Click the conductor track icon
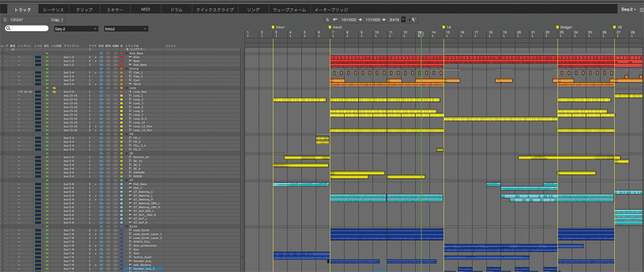The height and width of the screenshot is (272, 644). coord(127,49)
